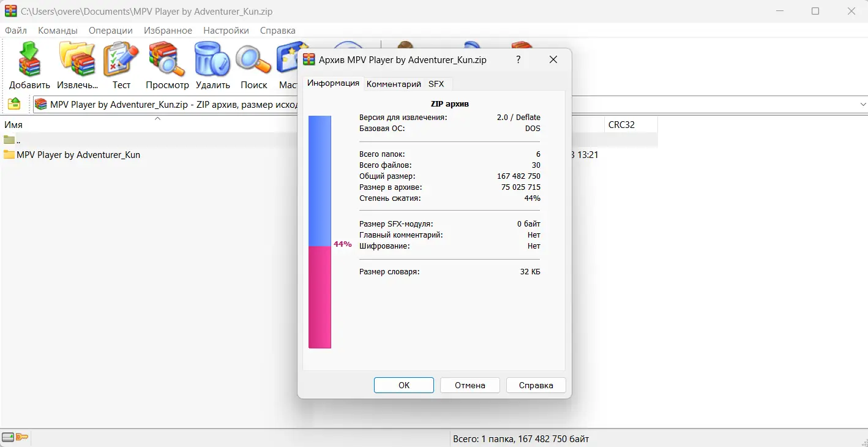The width and height of the screenshot is (868, 447).
Task: Click the "Всего папок:" label
Action: [x=382, y=154]
